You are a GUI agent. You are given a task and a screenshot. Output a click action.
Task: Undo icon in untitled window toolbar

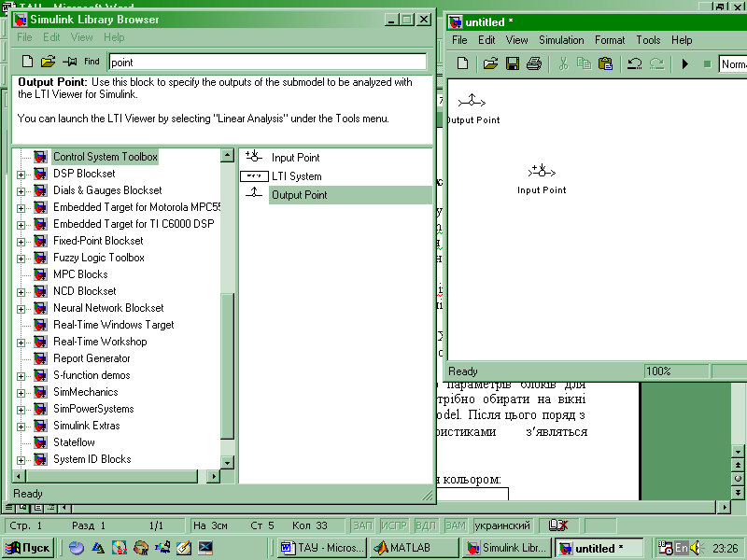pos(635,63)
